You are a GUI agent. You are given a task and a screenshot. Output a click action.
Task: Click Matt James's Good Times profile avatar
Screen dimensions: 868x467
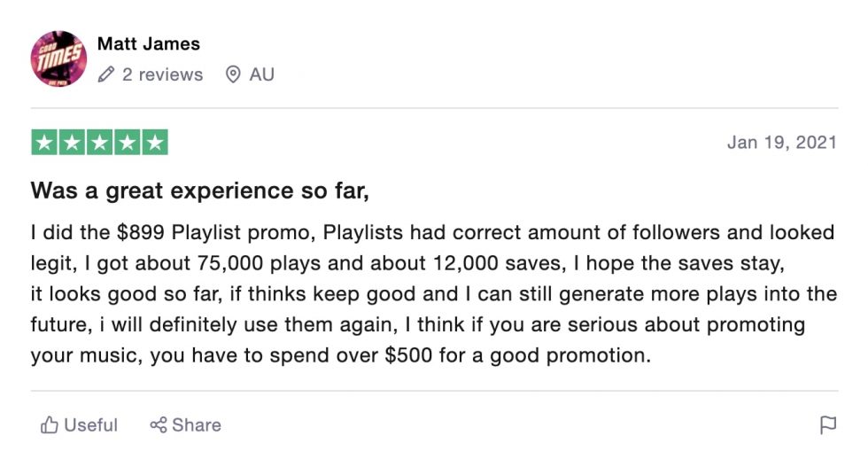point(58,58)
